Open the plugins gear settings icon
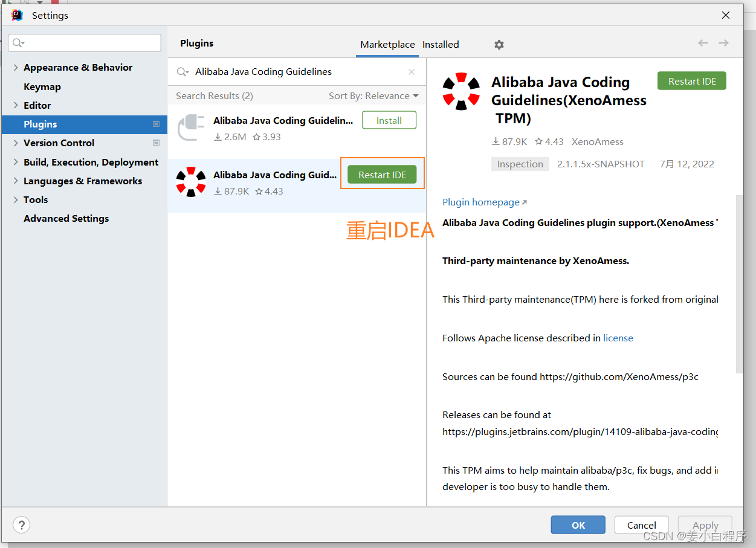This screenshot has height=548, width=756. click(x=499, y=44)
